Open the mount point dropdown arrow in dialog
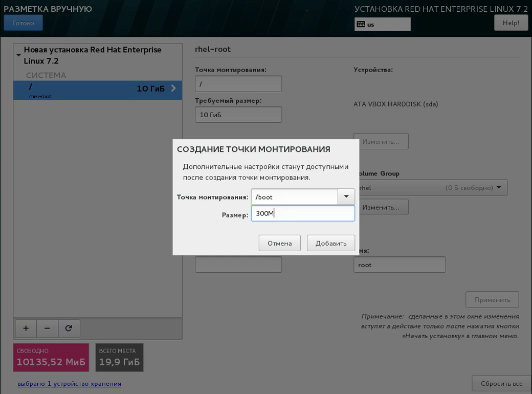Screen dimensions: 532x394 (346, 197)
